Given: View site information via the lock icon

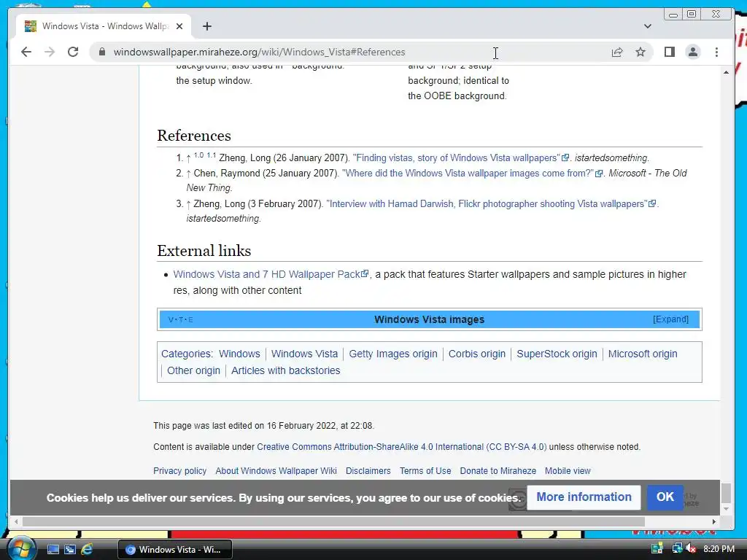Looking at the screenshot, I should (101, 52).
